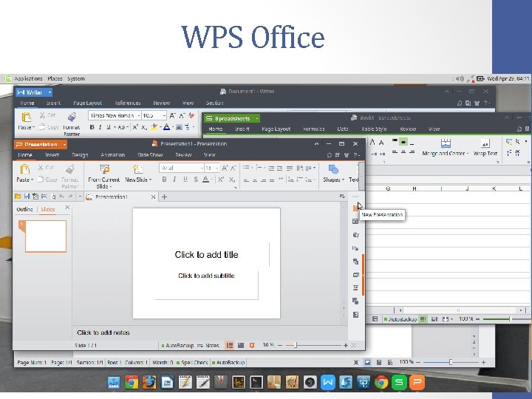Open Firefox from dock
This screenshot has height=399, width=532.
coord(149,383)
